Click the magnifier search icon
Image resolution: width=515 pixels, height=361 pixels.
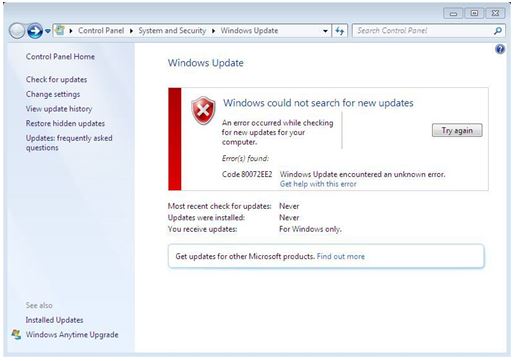coord(498,31)
